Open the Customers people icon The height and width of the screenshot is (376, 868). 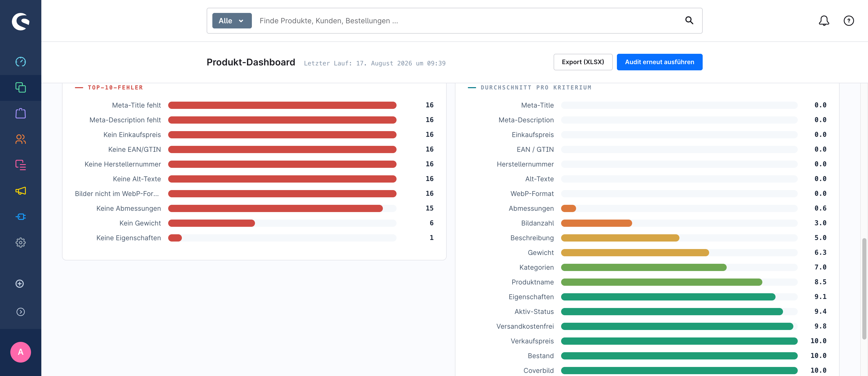(x=21, y=139)
